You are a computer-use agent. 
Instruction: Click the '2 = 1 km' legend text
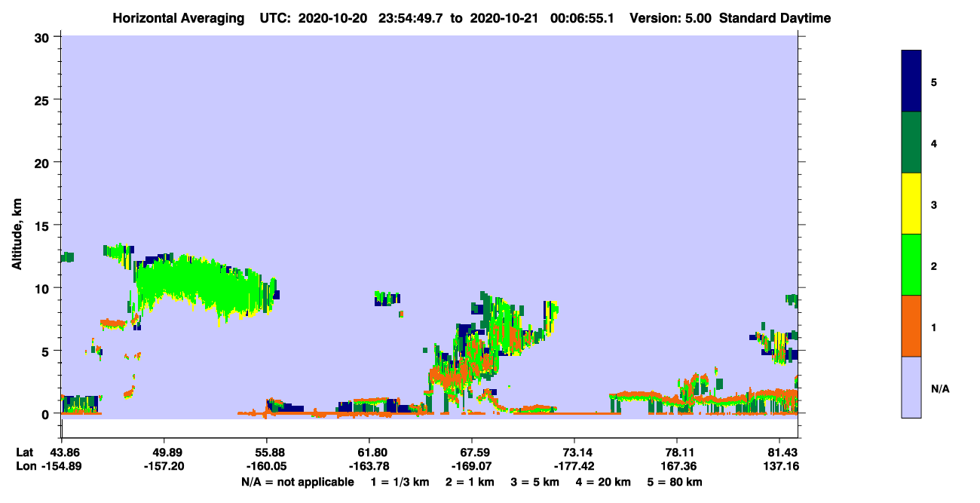coord(471,482)
